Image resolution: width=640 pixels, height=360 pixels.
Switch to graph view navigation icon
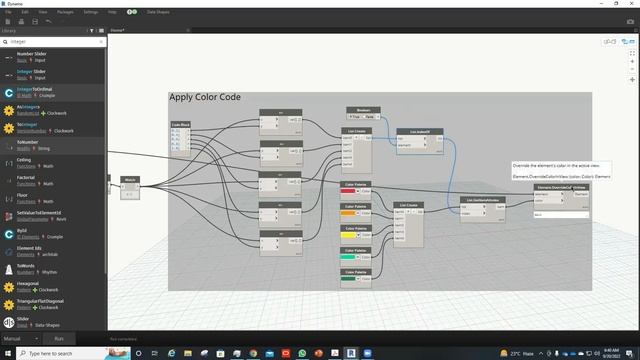point(610,42)
